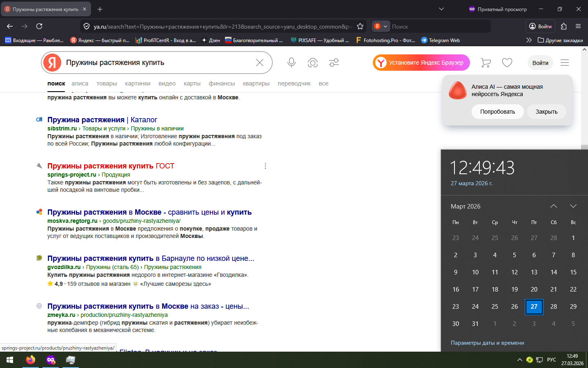Open the list of all browser tabs

441,9
